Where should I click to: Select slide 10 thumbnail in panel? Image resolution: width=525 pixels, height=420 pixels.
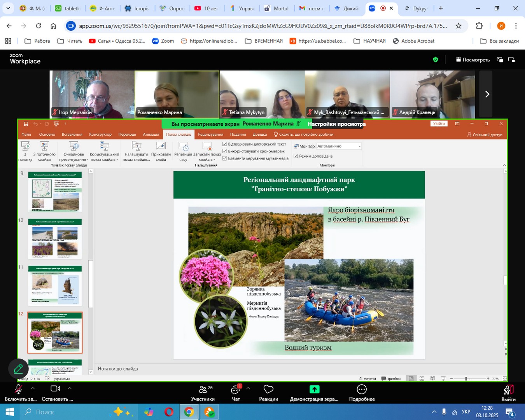click(55, 238)
